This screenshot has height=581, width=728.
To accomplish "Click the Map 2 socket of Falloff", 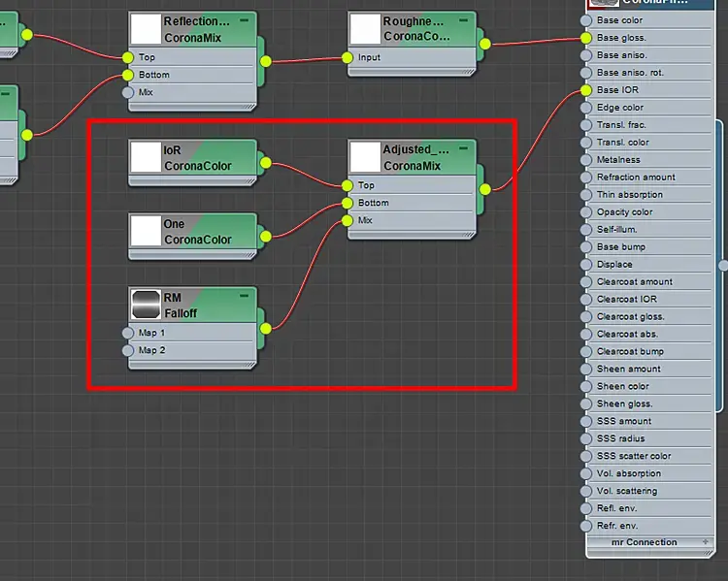I will [x=128, y=350].
